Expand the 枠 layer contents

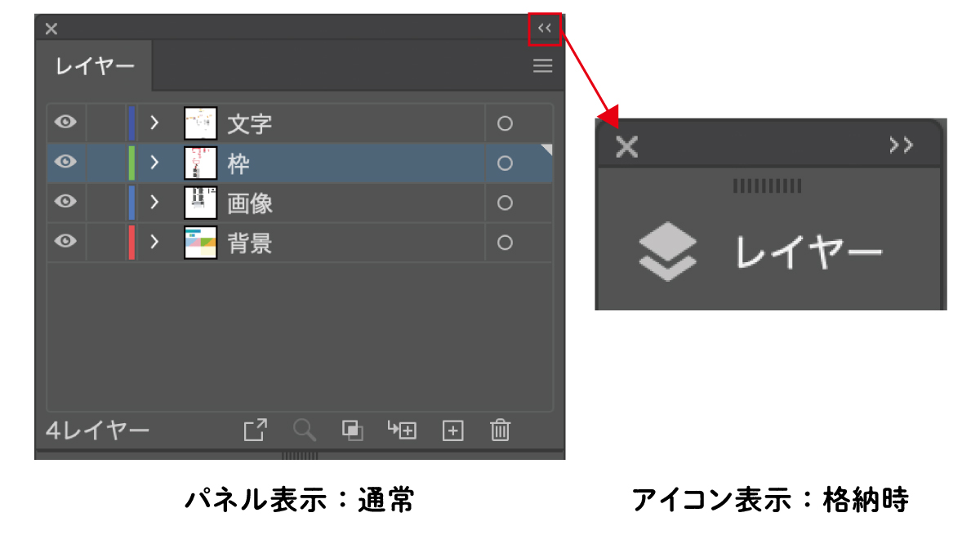154,163
